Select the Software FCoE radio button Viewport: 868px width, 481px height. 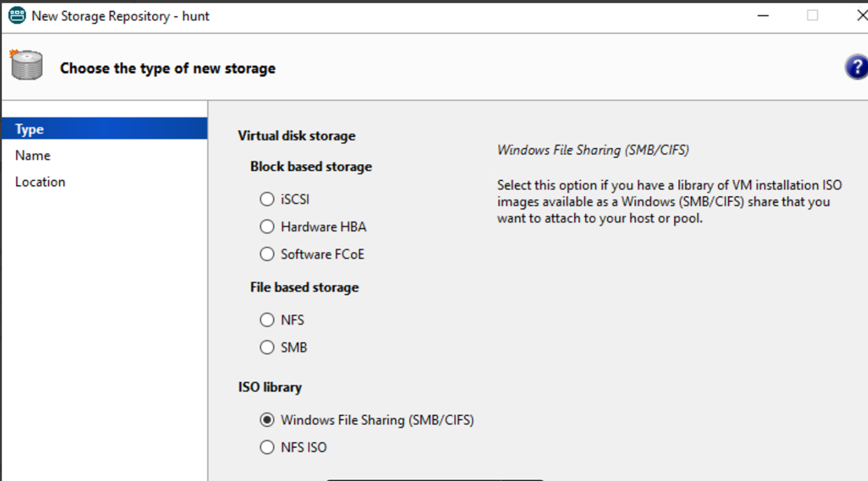pos(267,254)
